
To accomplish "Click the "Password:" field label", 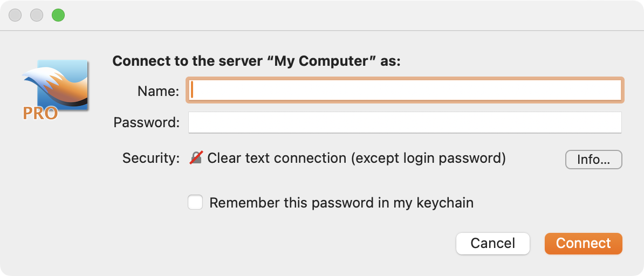I will tap(146, 122).
